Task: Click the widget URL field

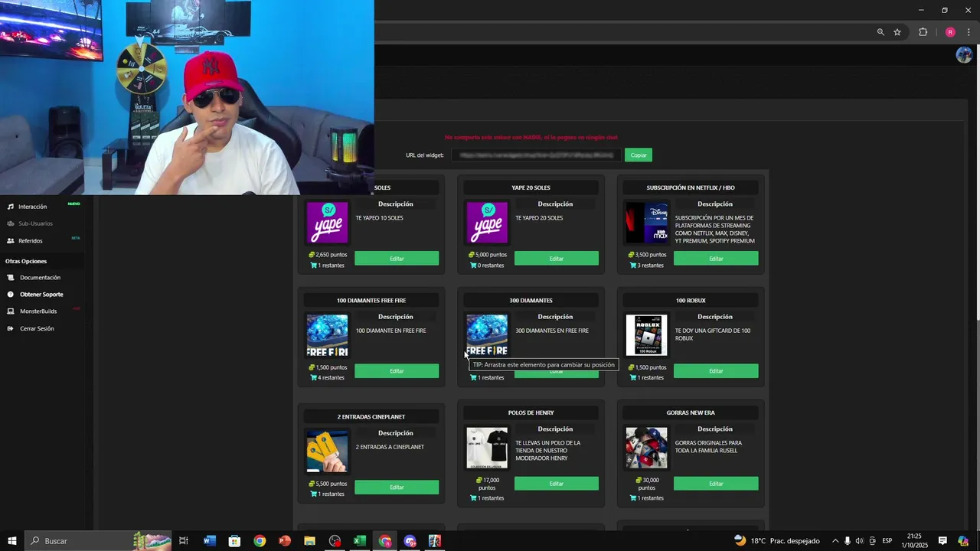Action: point(534,155)
